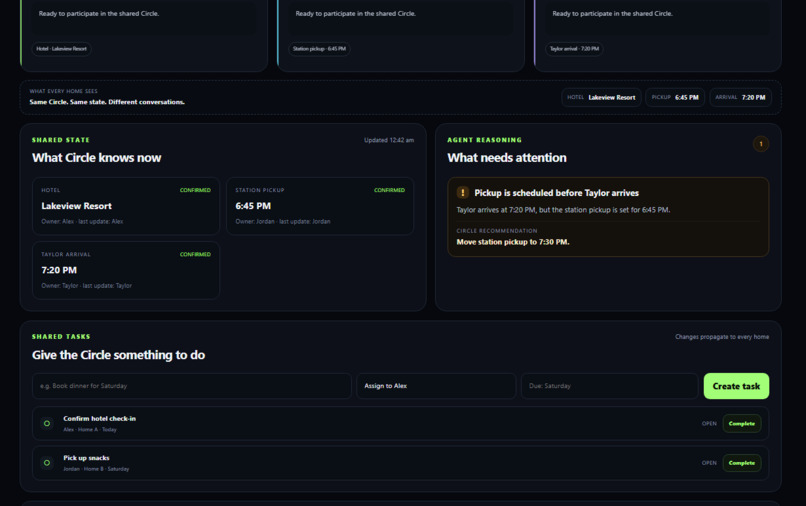Image resolution: width=806 pixels, height=506 pixels.
Task: Click the warning exclamation icon in attention card
Action: pos(462,192)
